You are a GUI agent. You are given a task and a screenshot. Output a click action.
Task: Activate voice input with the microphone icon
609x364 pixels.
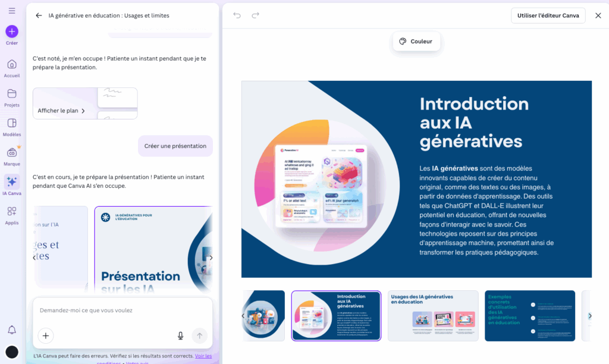pyautogui.click(x=180, y=335)
